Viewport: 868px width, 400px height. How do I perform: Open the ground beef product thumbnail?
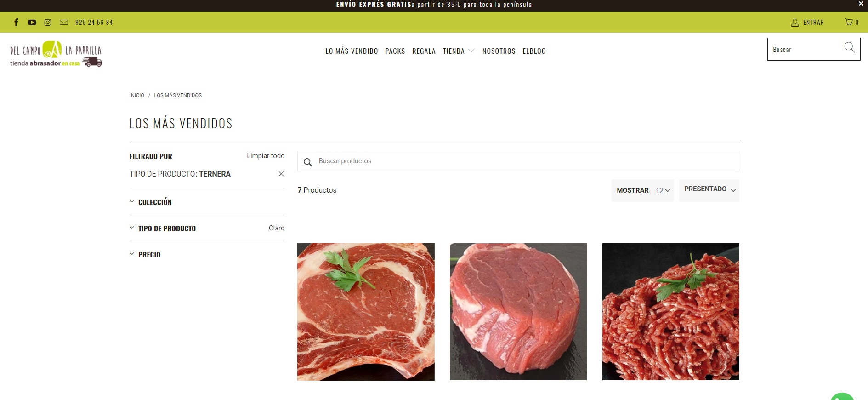pos(671,312)
